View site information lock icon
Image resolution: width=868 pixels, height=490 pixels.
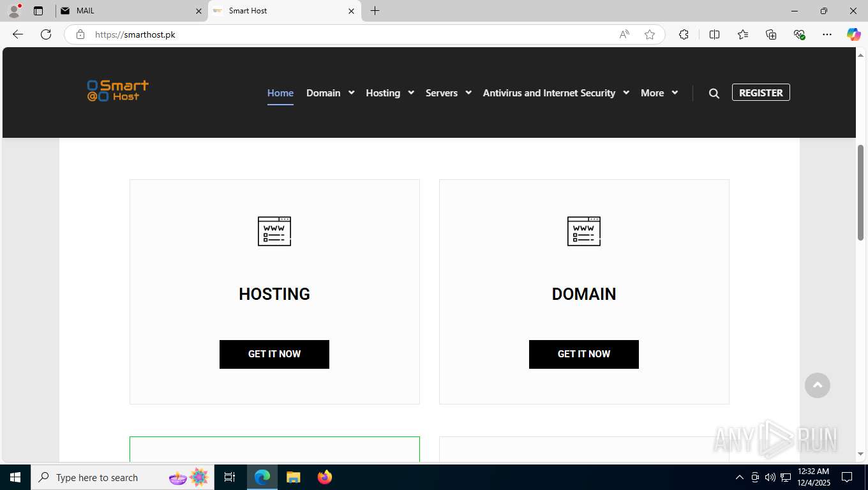tap(80, 34)
